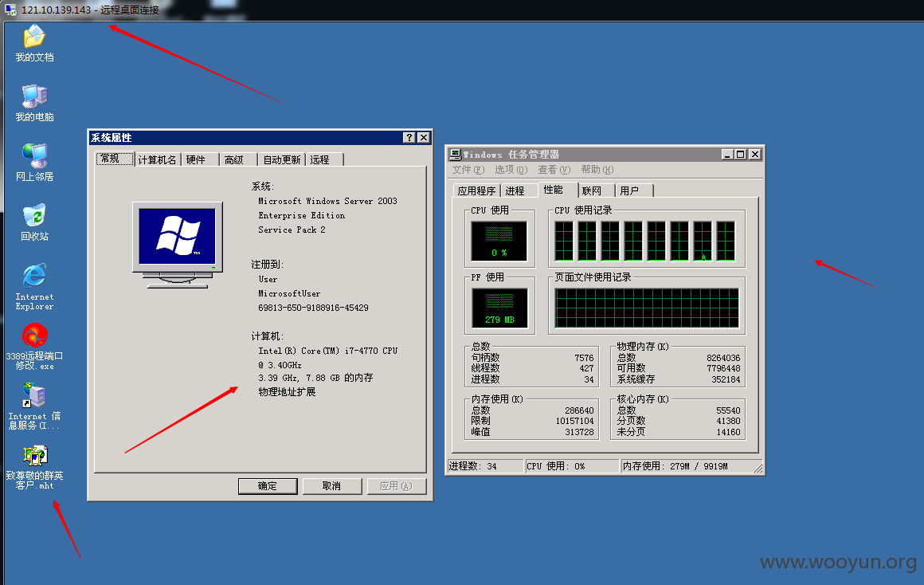Minimize the Windows 任务管理器 window

pyautogui.click(x=728, y=155)
